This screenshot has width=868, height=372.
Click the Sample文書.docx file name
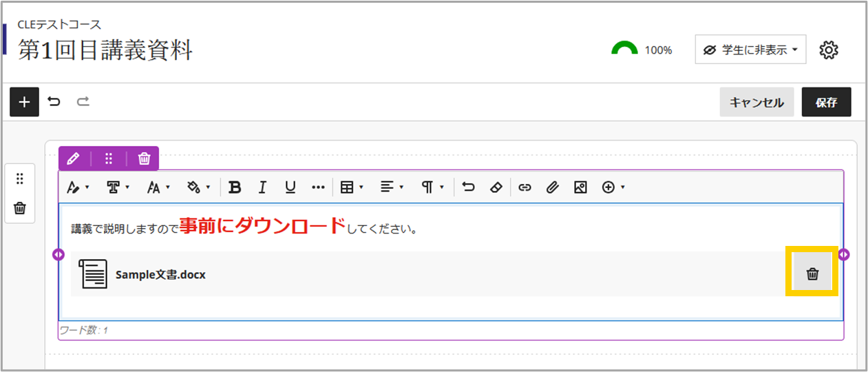pos(160,274)
